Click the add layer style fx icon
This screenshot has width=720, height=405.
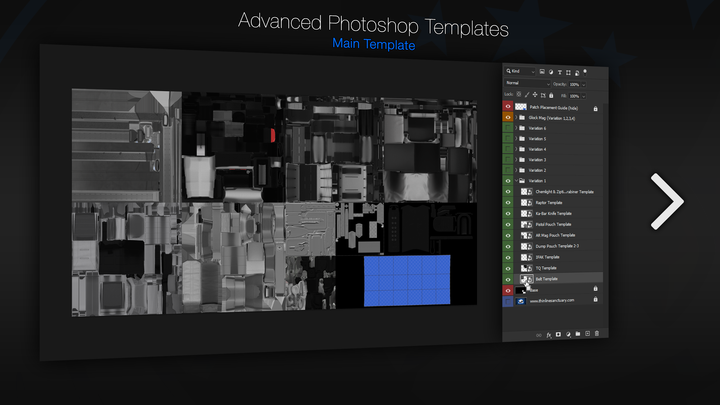(548, 333)
